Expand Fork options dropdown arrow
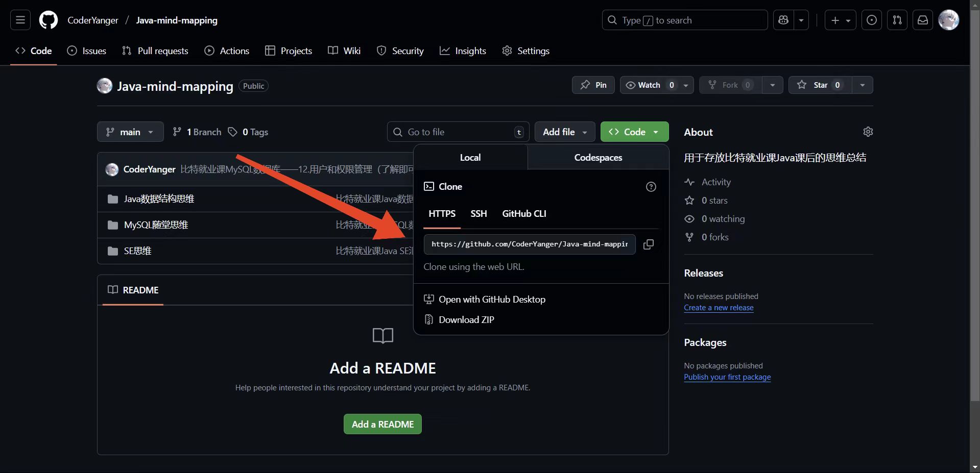 pos(773,85)
